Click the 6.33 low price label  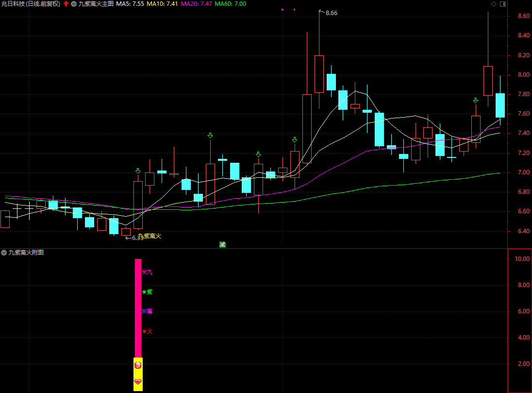(x=138, y=238)
